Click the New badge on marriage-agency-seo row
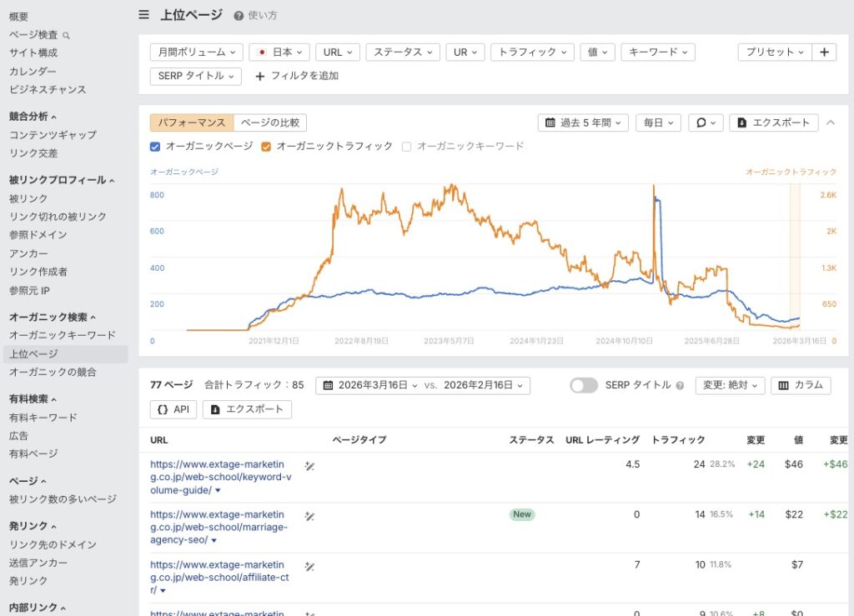854x616 pixels. 521,514
